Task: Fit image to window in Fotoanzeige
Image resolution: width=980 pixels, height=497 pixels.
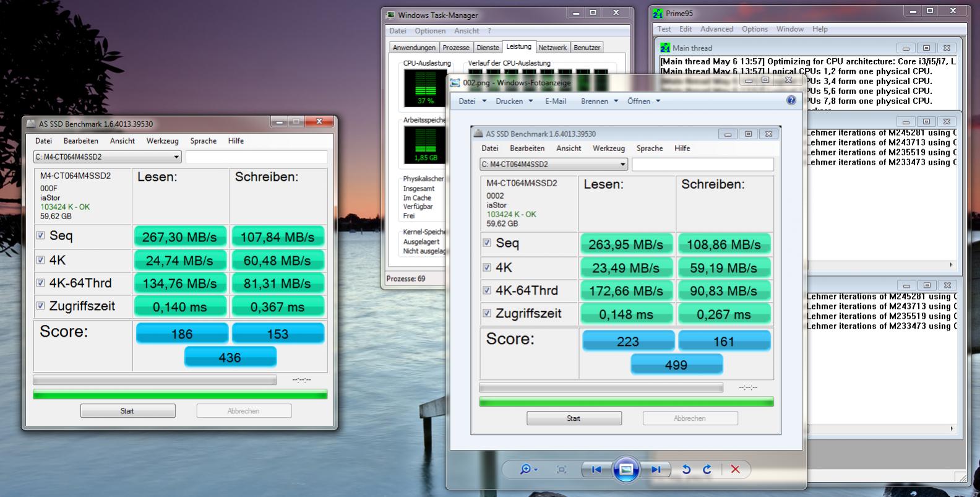Action: pos(562,470)
